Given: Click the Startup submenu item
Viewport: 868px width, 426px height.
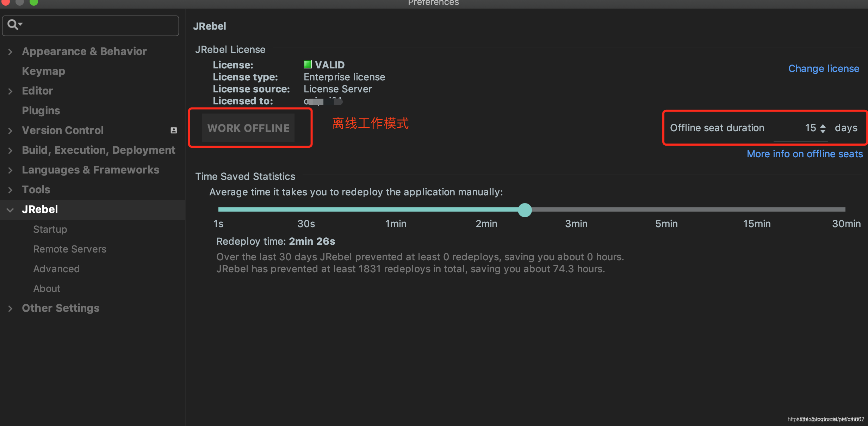Looking at the screenshot, I should click(50, 229).
